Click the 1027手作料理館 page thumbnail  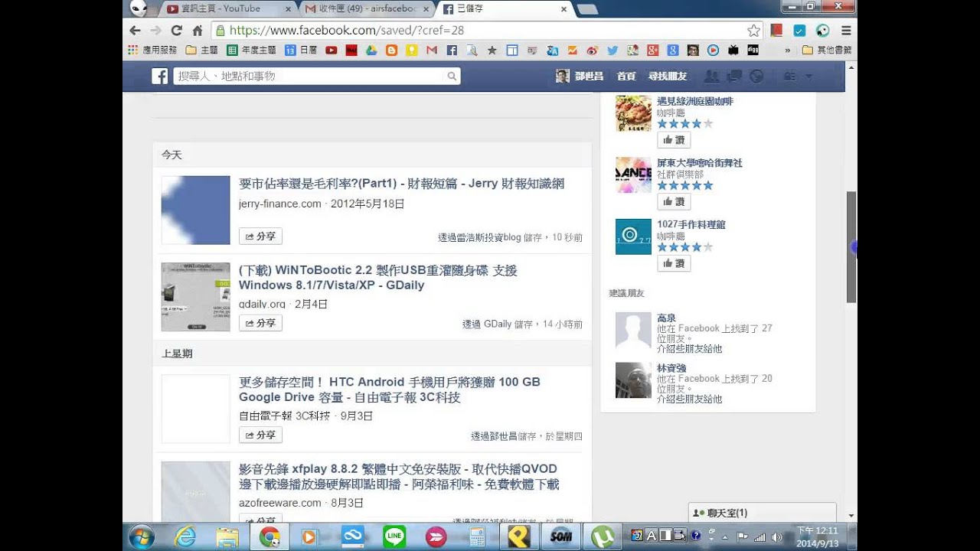(x=633, y=236)
